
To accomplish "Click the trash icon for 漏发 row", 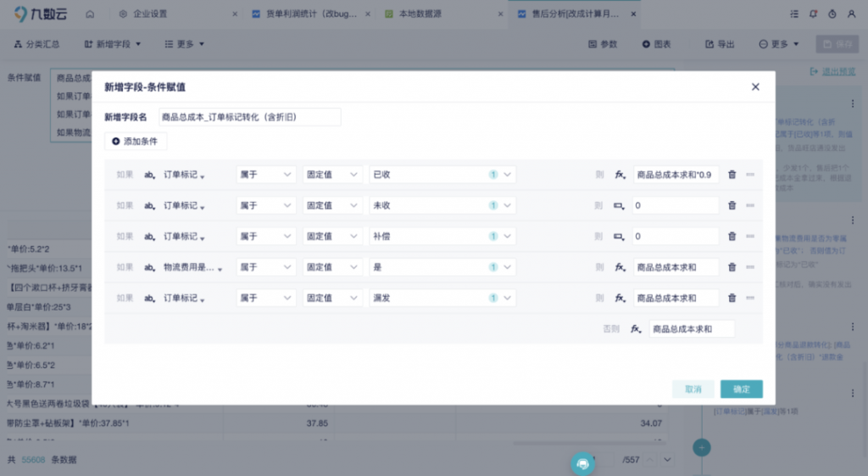I will tap(732, 298).
